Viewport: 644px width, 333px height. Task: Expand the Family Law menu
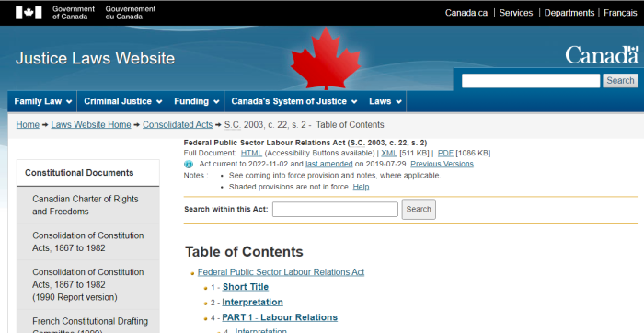42,101
